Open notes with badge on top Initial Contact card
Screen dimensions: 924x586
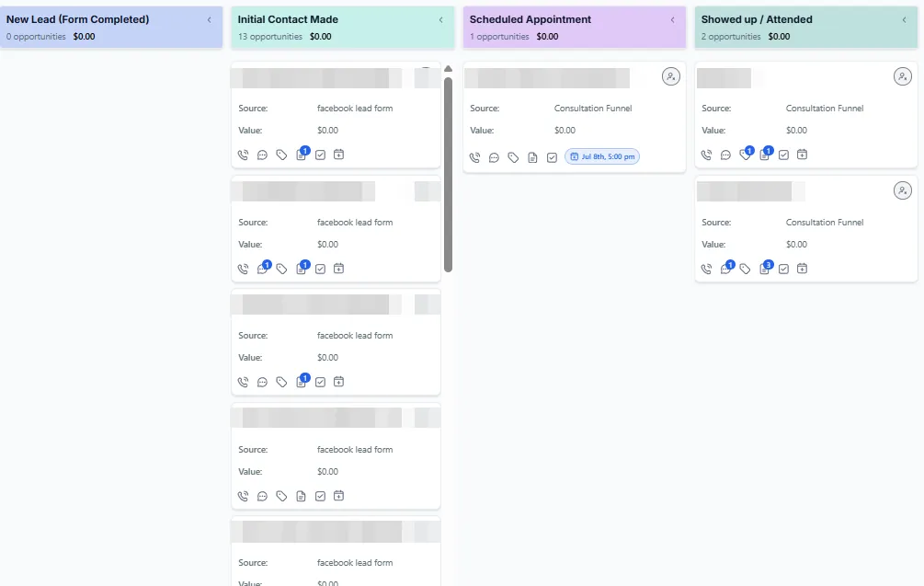302,154
